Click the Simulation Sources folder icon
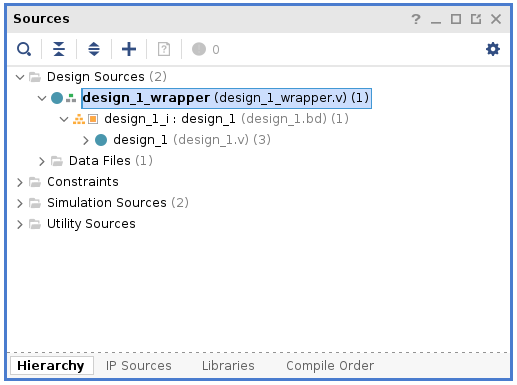 point(35,203)
